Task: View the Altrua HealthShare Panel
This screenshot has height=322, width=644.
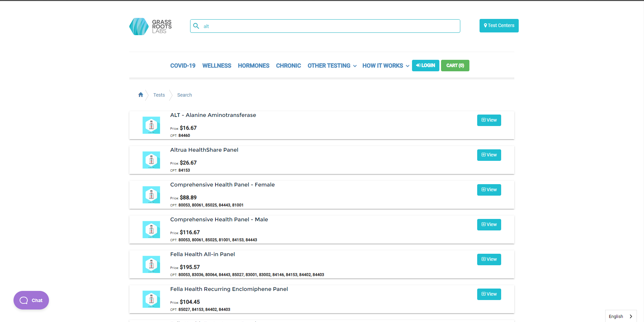Action: [489, 155]
